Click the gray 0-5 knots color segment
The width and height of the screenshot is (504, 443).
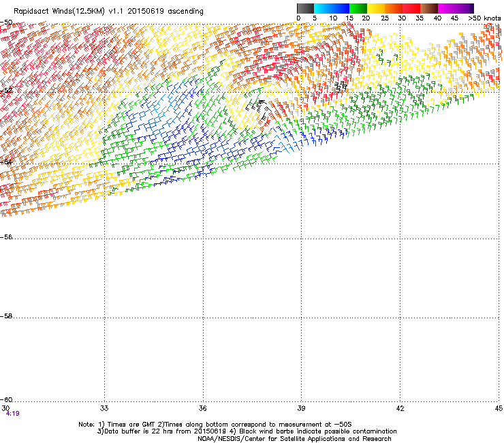point(305,8)
